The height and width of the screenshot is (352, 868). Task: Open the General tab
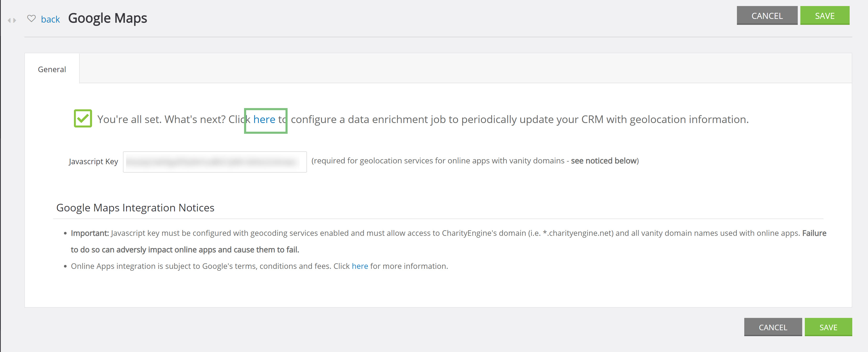[x=52, y=69]
